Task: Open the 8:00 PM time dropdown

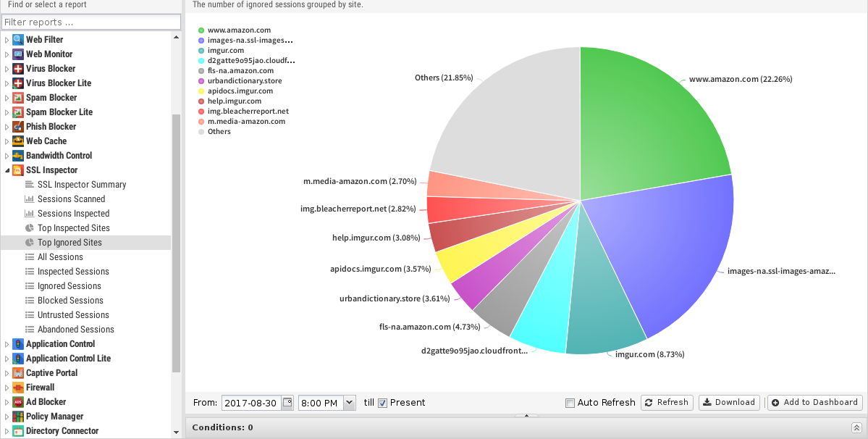Action: tap(350, 403)
